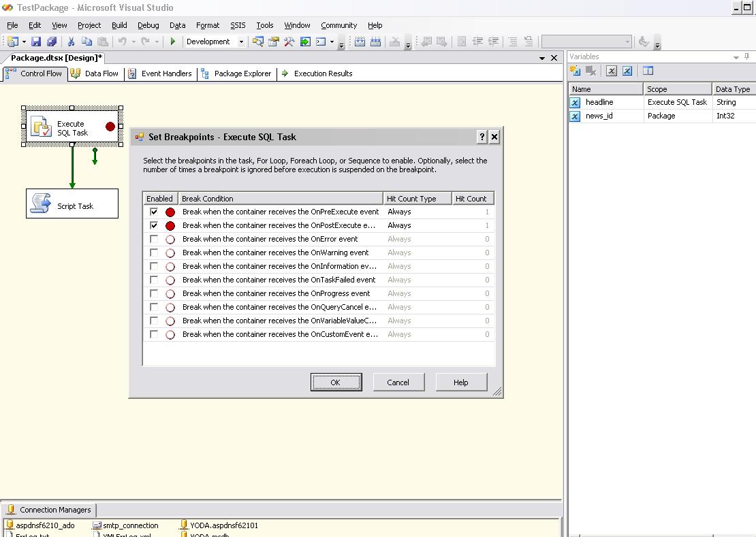The width and height of the screenshot is (756, 537).
Task: Select the Script Task on the canvas
Action: (72, 204)
